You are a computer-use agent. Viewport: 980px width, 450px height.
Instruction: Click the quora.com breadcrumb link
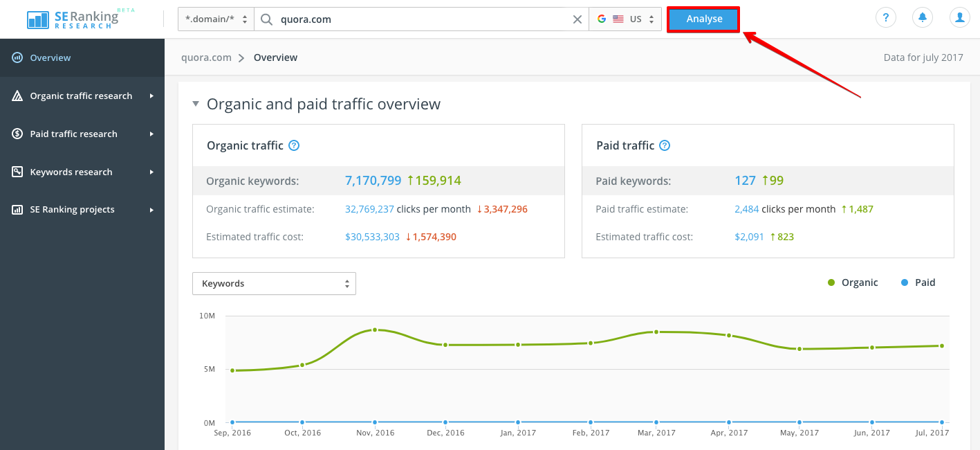tap(206, 57)
